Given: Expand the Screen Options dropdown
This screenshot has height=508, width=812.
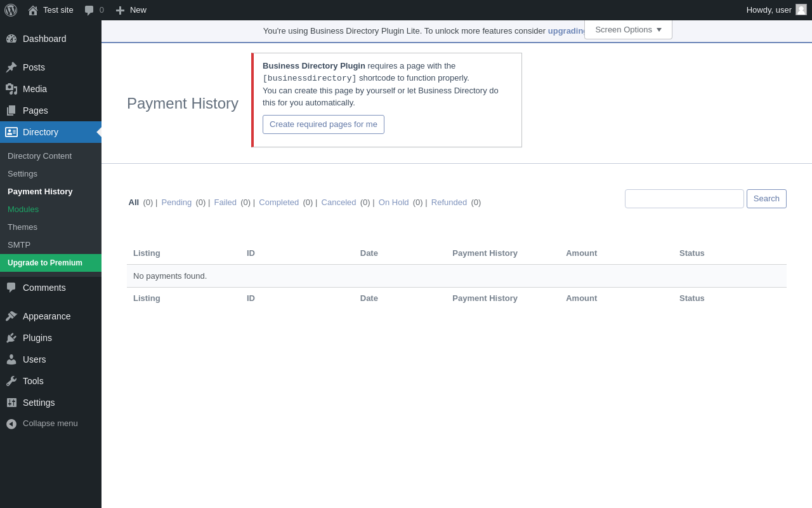Looking at the screenshot, I should (628, 30).
